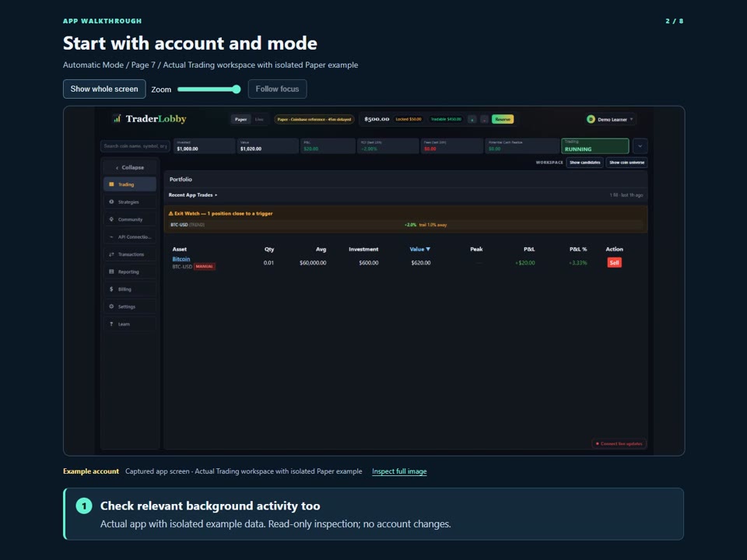Expand the chevron next to RUNNING
747x560 pixels.
640,145
